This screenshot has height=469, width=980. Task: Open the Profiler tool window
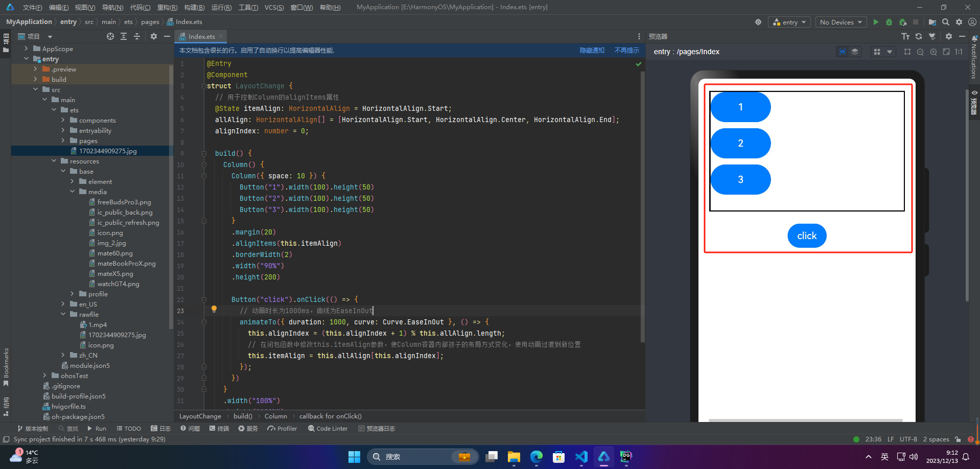(x=282, y=429)
